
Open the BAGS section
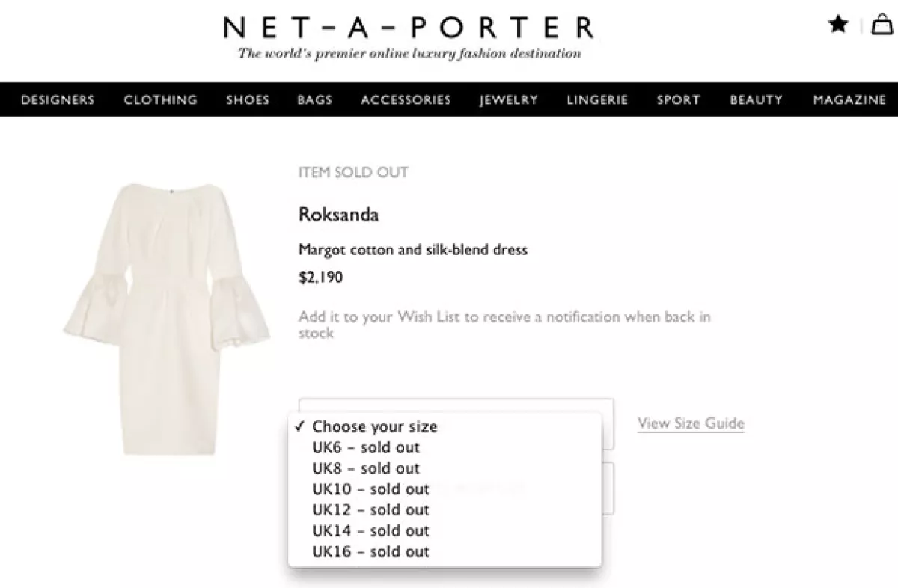click(x=314, y=99)
